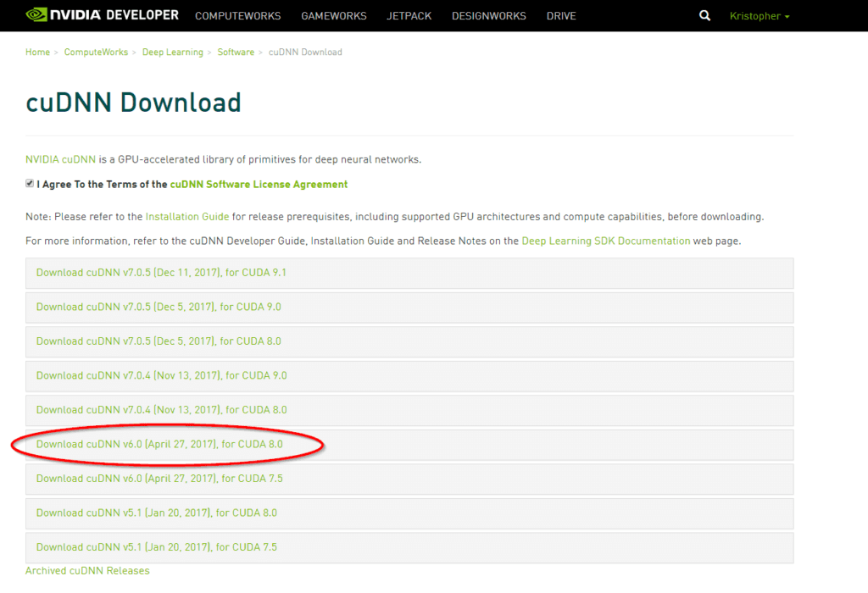Open the GAMEWORKS menu
868x593 pixels.
pos(334,16)
